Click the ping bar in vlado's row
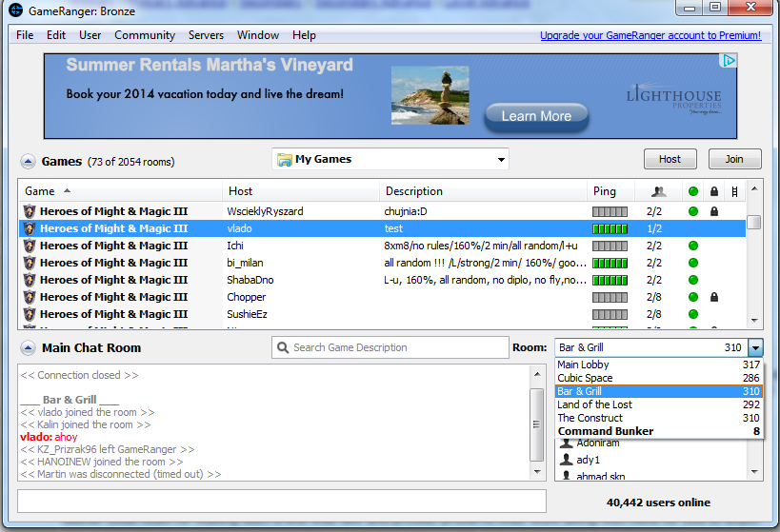The image size is (780, 532). coord(610,228)
